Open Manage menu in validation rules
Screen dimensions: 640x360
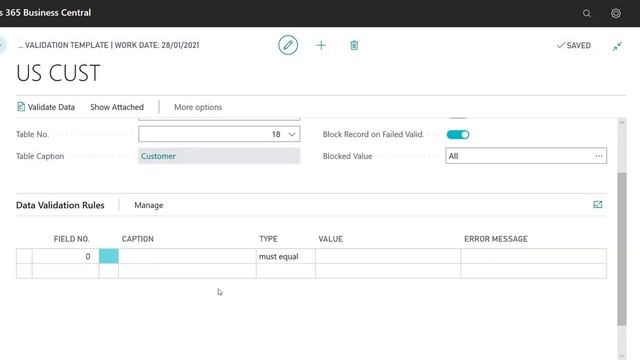pyautogui.click(x=149, y=205)
